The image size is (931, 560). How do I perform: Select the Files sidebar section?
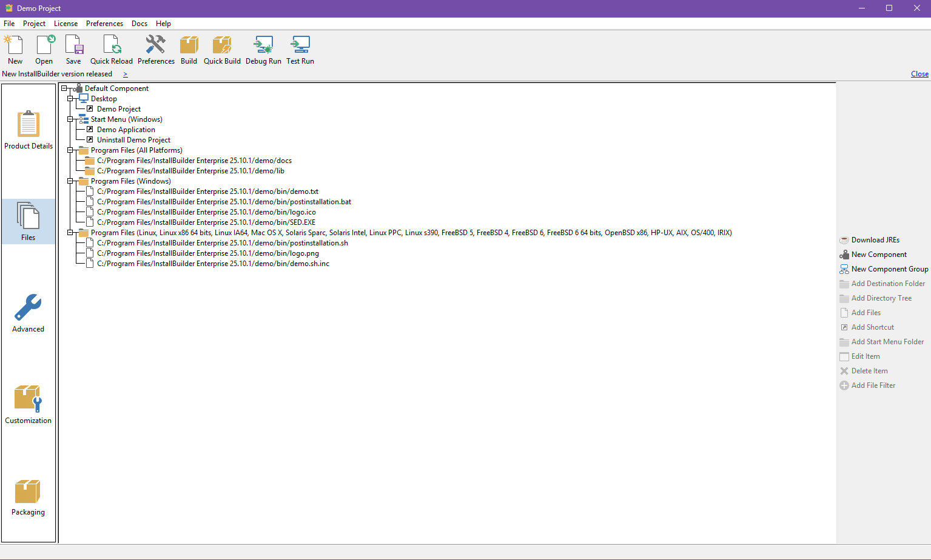click(29, 222)
